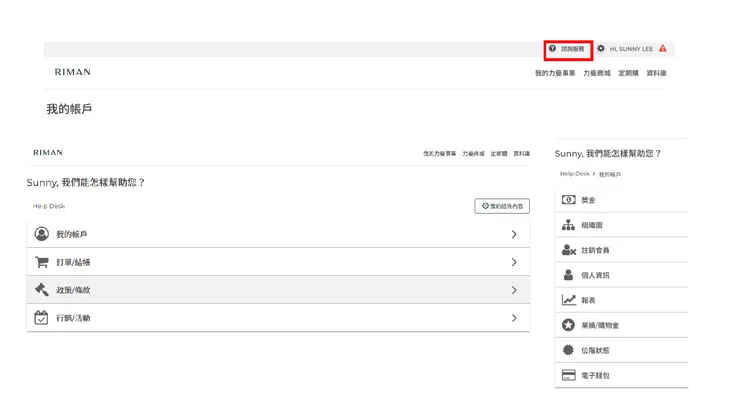Click the question-mark help icon in top bar
The image size is (740, 416).
pos(552,49)
